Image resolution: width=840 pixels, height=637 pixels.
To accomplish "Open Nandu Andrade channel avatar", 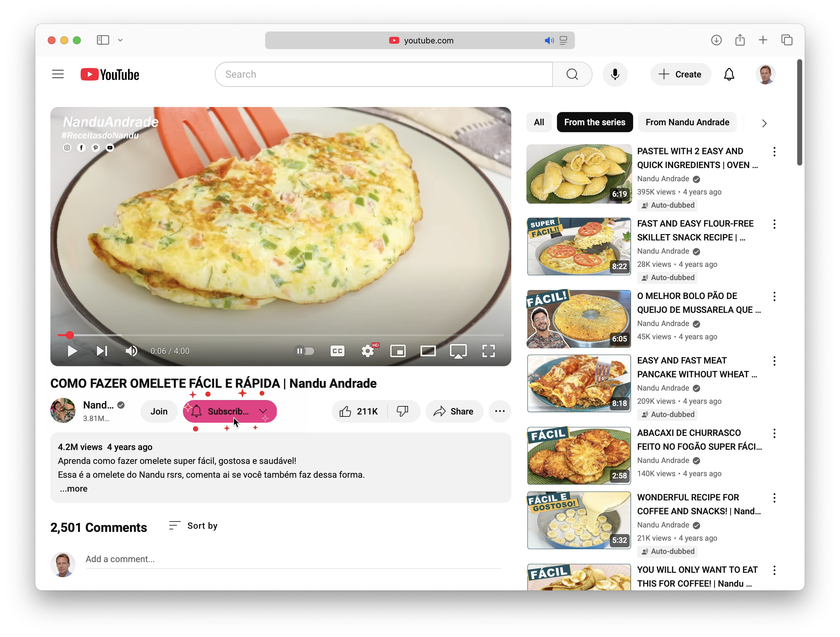I will (x=63, y=410).
